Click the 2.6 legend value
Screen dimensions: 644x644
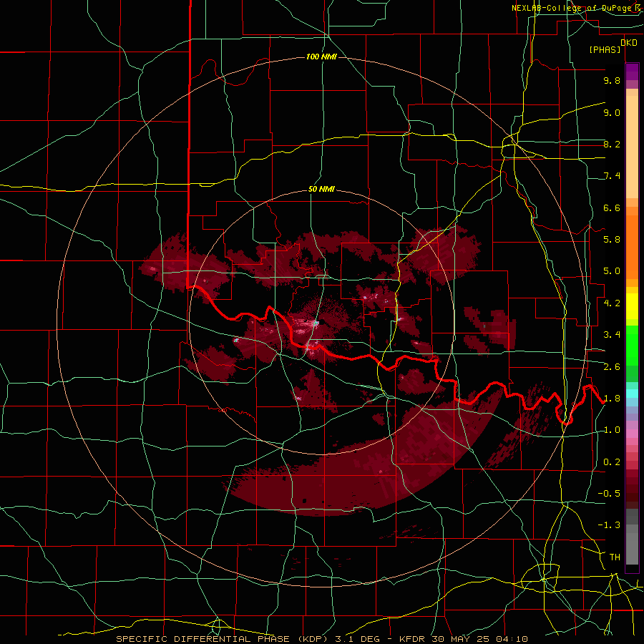pos(612,367)
